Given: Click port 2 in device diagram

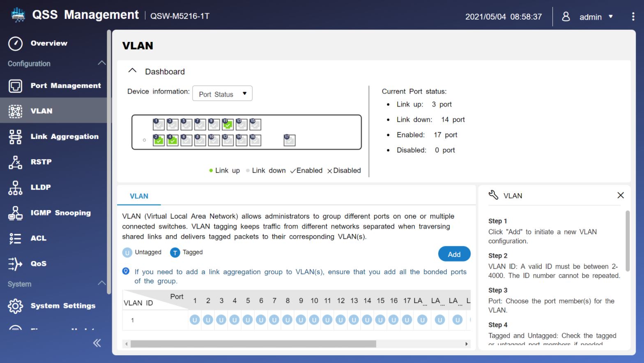Looking at the screenshot, I should coord(159,140).
